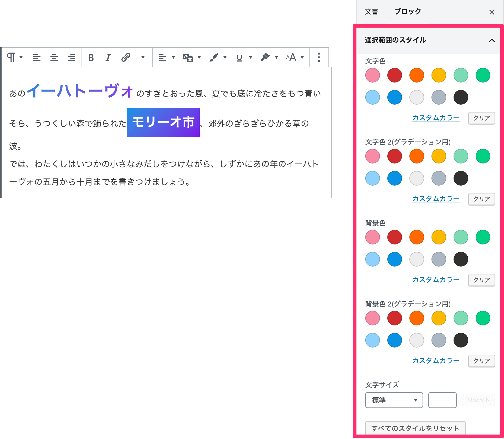Image resolution: width=504 pixels, height=439 pixels.
Task: Click the highlighter marker icon
Action: tap(265, 57)
